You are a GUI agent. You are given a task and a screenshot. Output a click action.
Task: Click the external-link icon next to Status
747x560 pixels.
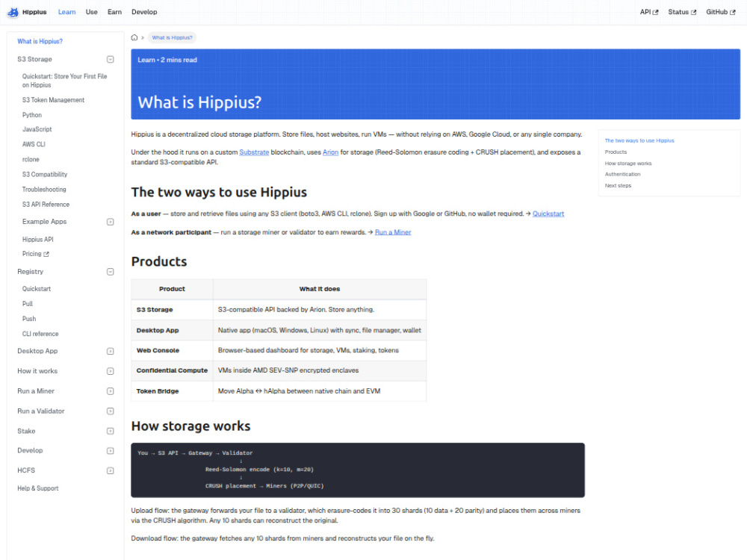pyautogui.click(x=694, y=13)
